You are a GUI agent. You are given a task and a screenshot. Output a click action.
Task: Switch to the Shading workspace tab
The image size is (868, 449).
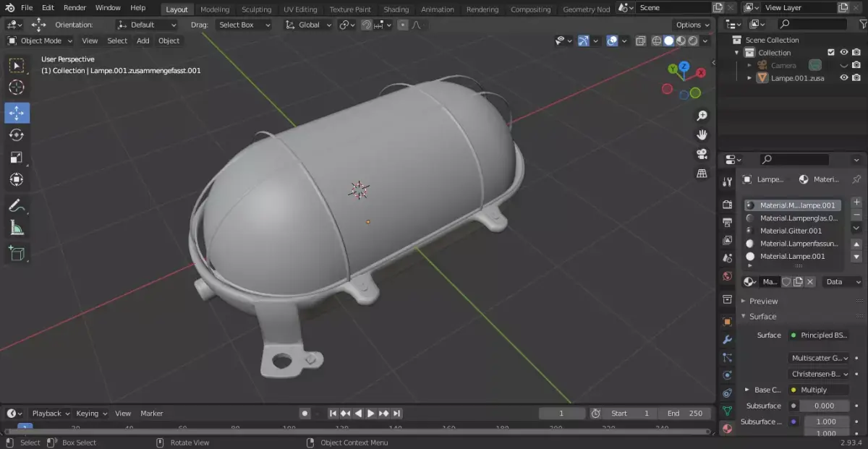(396, 9)
